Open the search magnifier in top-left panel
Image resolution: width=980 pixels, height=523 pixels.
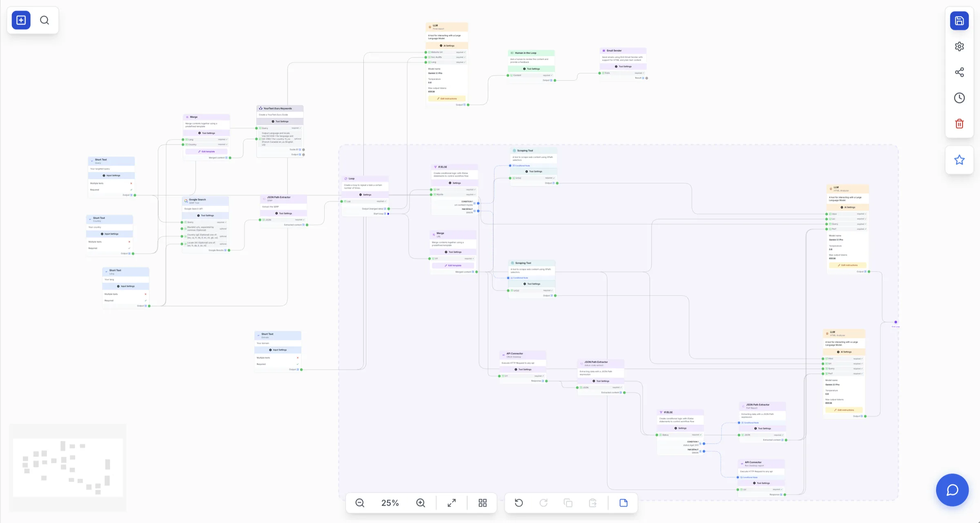pos(45,20)
